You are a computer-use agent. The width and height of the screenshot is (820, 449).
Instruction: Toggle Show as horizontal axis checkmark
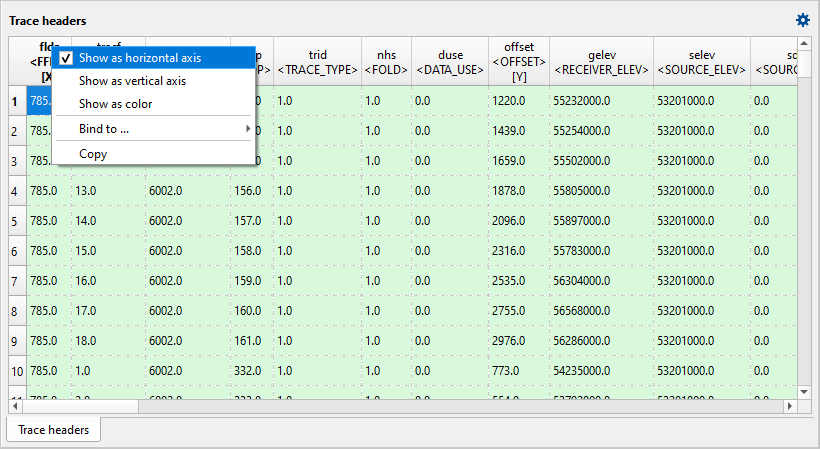click(139, 58)
